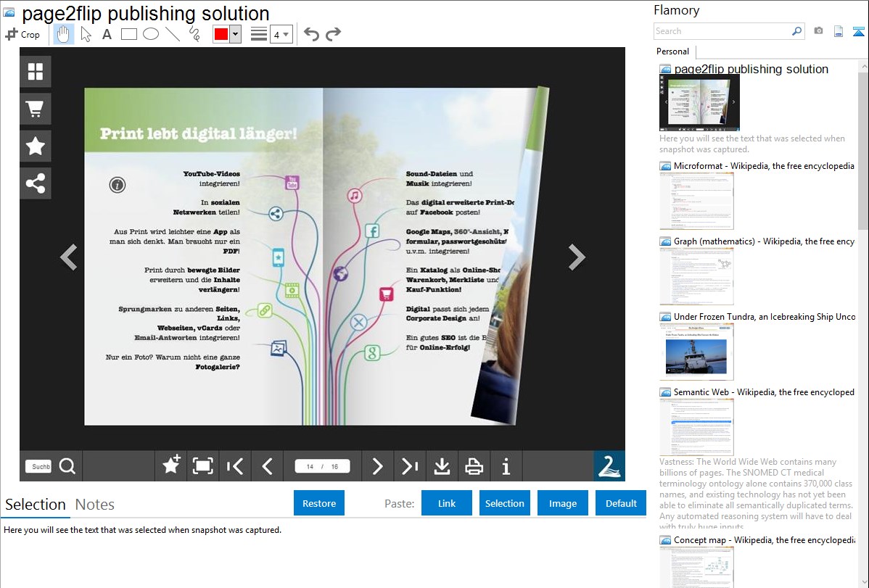Click the info icon on the left page
Viewport: 869px width, 588px height.
click(x=118, y=185)
